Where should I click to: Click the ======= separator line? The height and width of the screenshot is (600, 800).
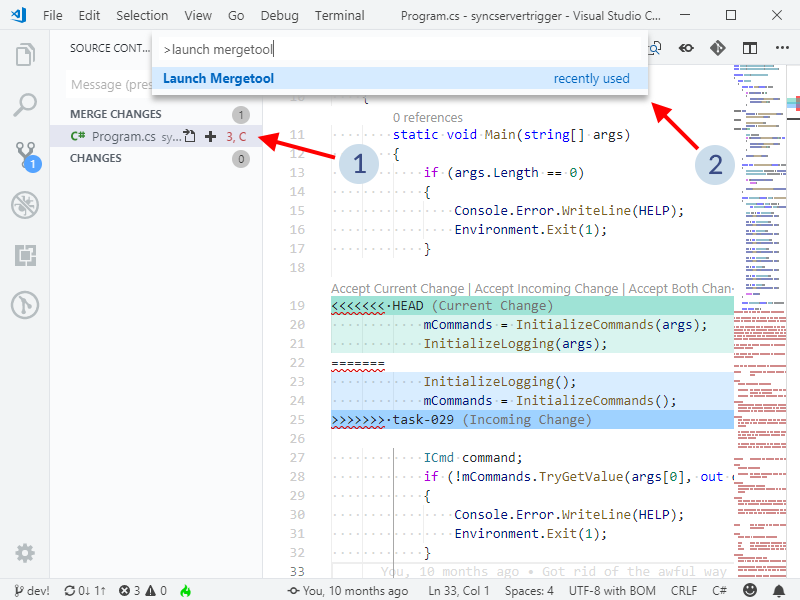[358, 363]
